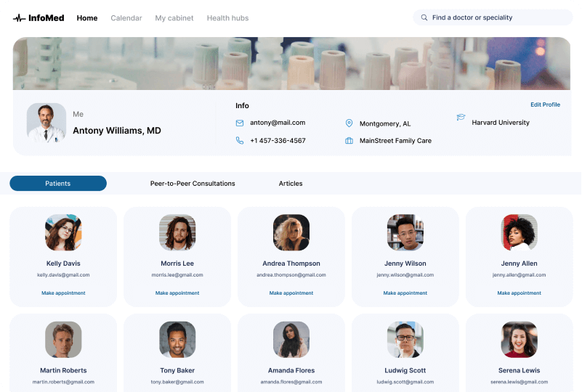Image resolution: width=582 pixels, height=392 pixels.
Task: Focus the Find a doctor search field
Action: (x=493, y=17)
